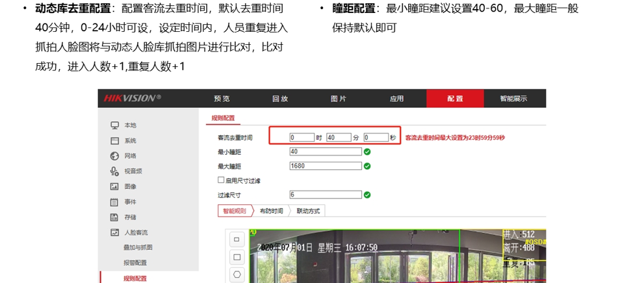Click the 事件 calendar icon in sidebar
This screenshot has width=644, height=283.
pyautogui.click(x=114, y=202)
